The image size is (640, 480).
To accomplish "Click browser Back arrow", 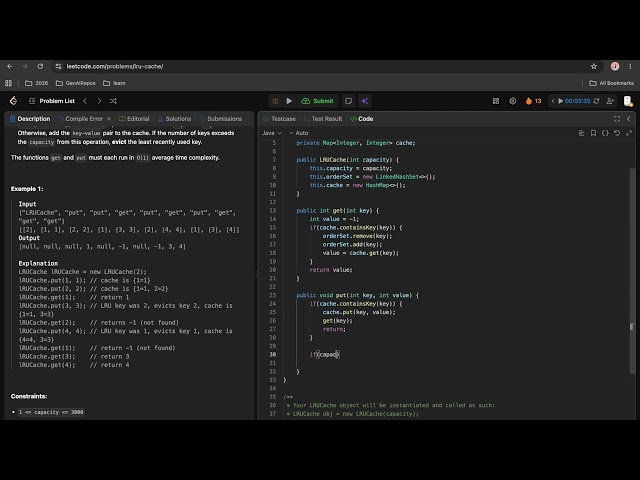I will tap(10, 66).
